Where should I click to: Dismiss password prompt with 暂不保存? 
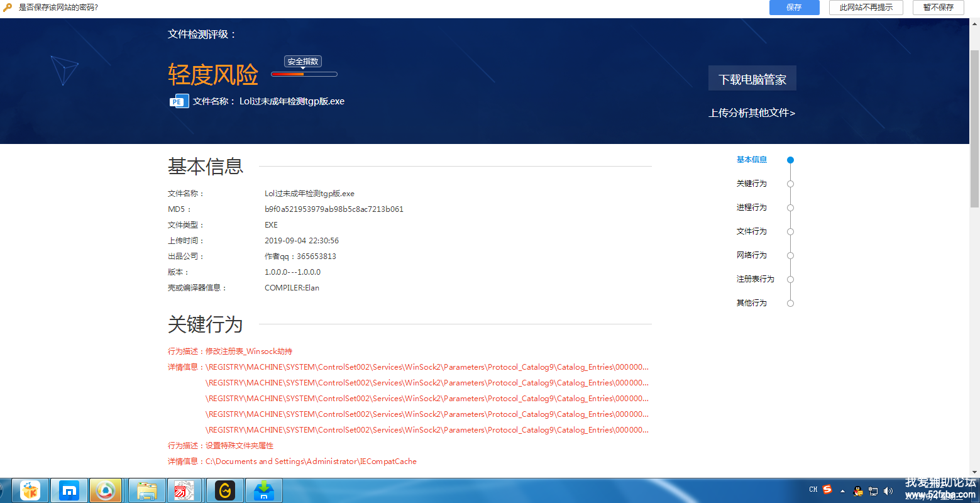(x=938, y=8)
